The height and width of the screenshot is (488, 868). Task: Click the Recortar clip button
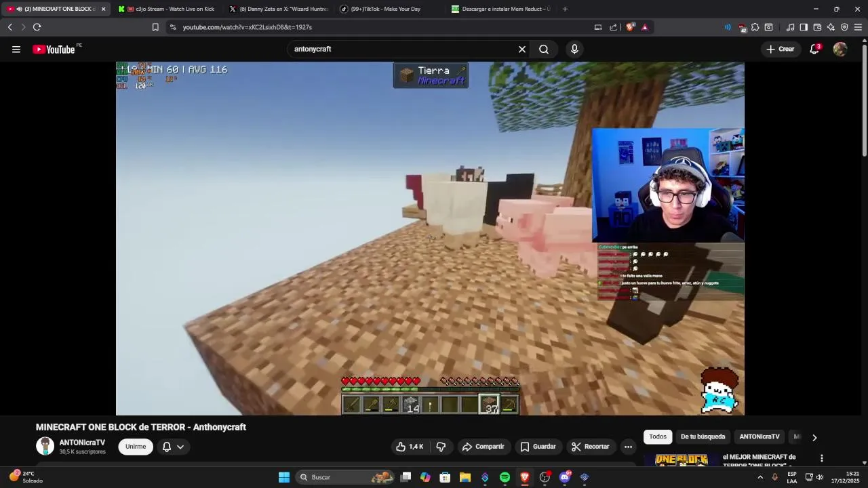click(x=590, y=447)
